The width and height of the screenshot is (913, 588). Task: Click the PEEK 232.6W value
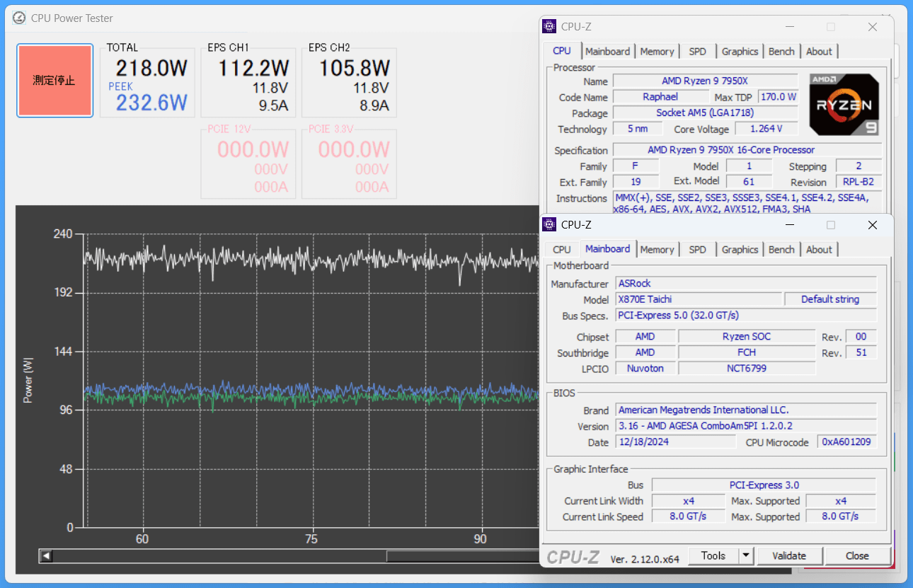[x=151, y=103]
